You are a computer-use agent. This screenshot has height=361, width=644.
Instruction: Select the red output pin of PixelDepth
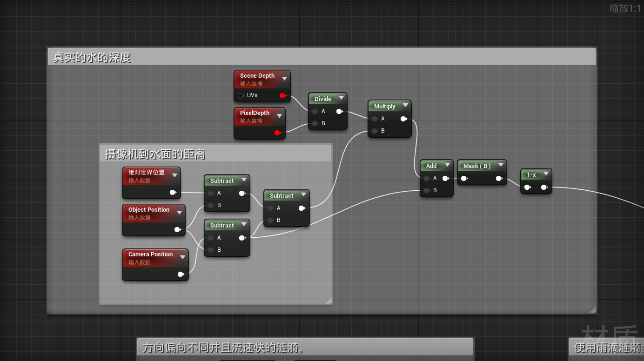(x=278, y=133)
